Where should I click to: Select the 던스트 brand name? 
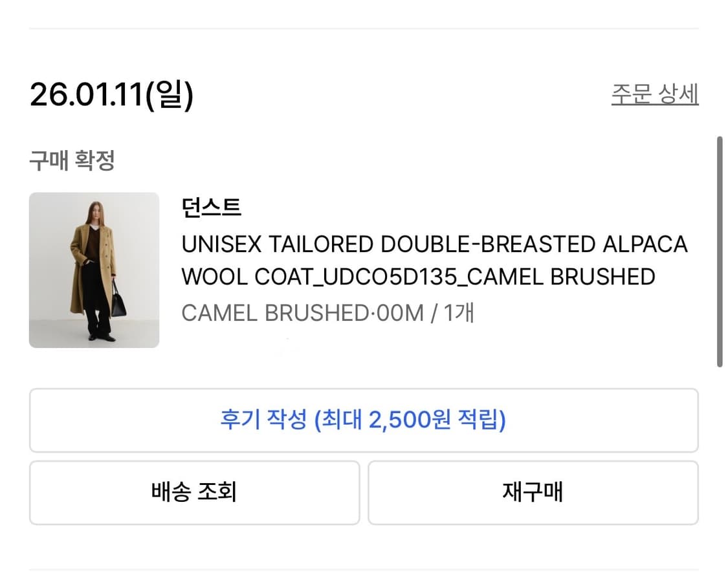[x=211, y=208]
